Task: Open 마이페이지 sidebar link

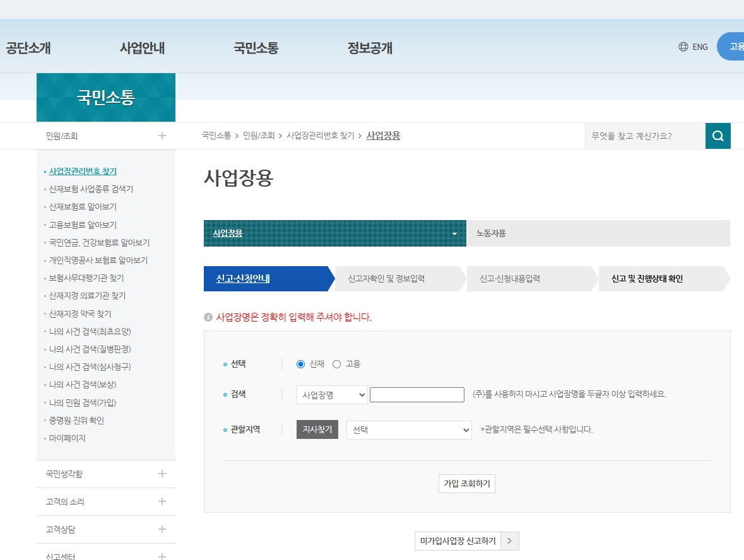Action: (x=68, y=438)
